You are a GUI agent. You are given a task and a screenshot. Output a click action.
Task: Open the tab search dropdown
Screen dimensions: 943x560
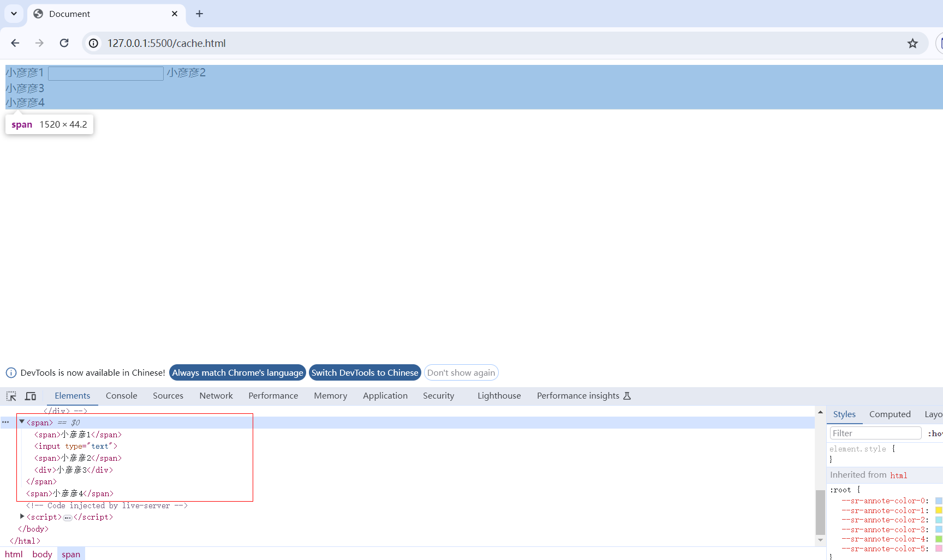pyautogui.click(x=14, y=14)
